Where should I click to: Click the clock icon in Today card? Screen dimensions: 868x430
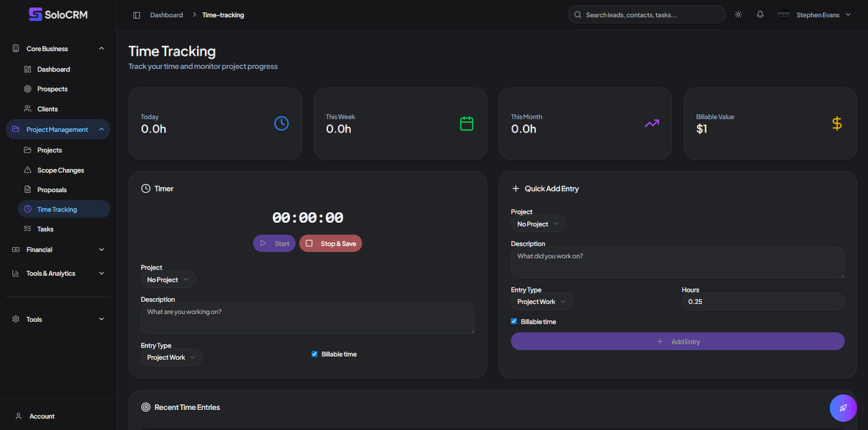(x=281, y=123)
